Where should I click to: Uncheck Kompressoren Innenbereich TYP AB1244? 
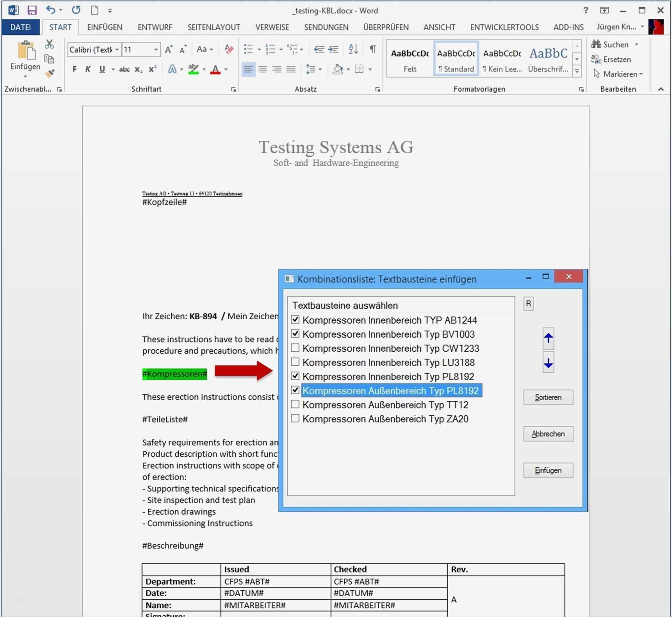pos(295,320)
